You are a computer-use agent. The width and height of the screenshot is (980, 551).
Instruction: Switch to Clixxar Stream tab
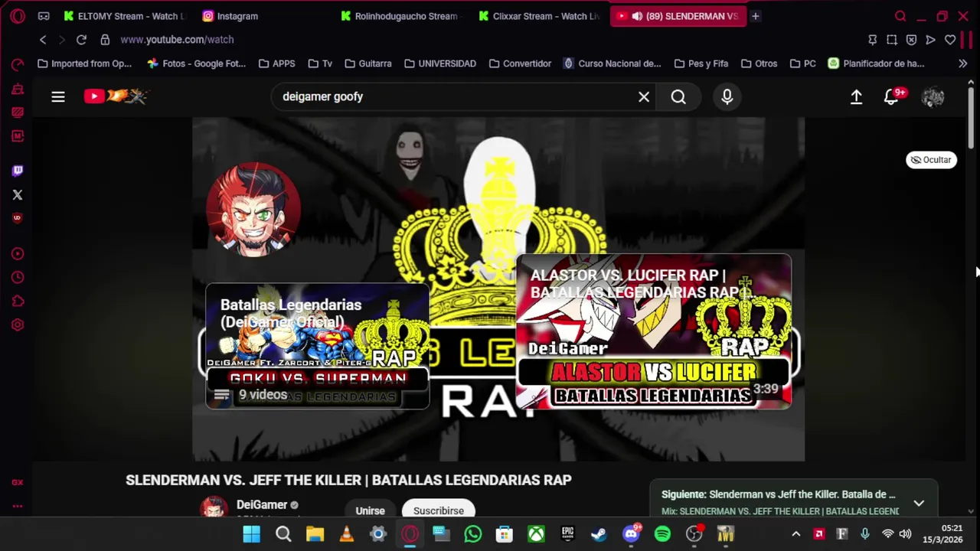coord(539,16)
